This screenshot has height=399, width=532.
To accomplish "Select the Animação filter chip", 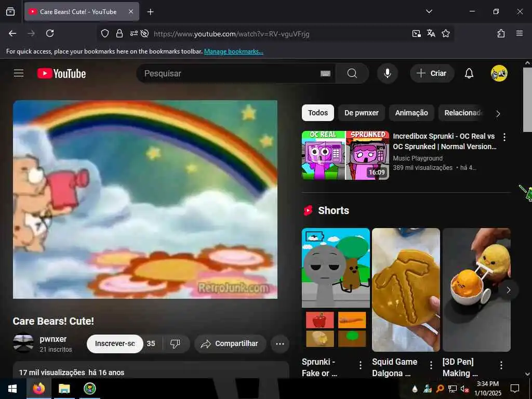I will tap(411, 113).
